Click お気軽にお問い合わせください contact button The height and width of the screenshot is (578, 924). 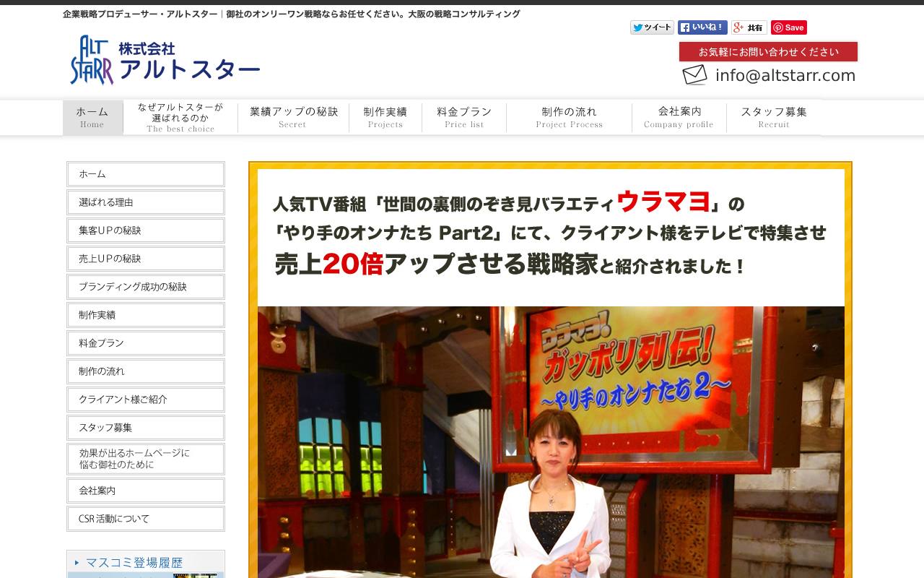pos(768,52)
